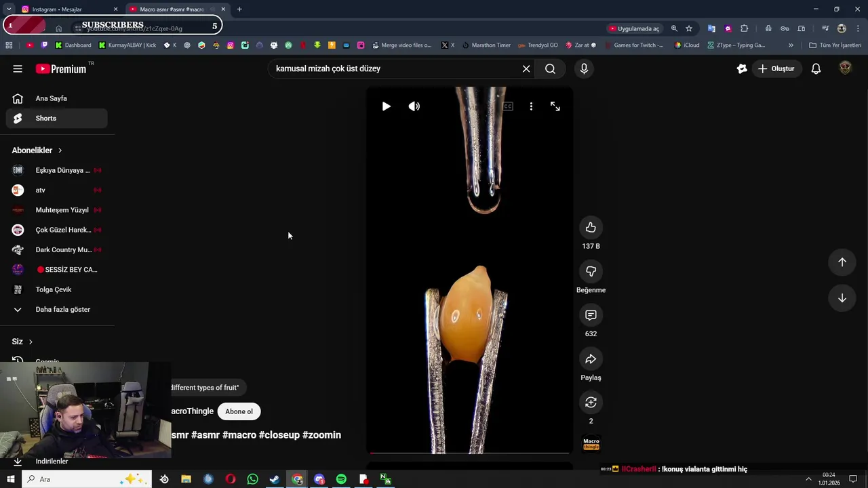Expand the Abonelikler section
868x488 pixels.
pyautogui.click(x=37, y=150)
